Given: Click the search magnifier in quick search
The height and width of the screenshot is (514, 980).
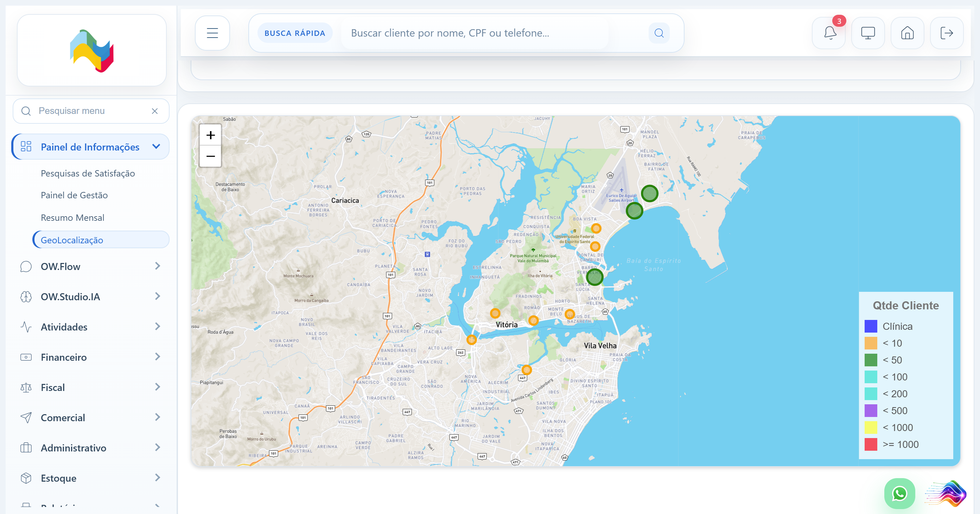Looking at the screenshot, I should tap(659, 33).
